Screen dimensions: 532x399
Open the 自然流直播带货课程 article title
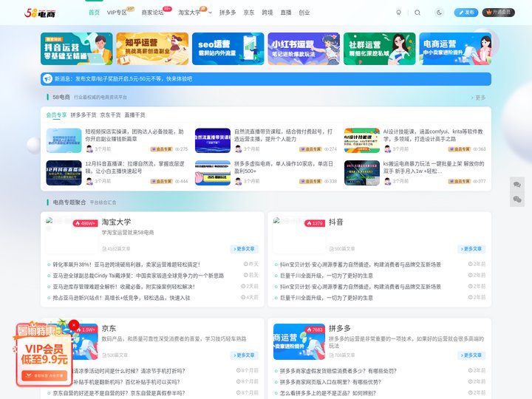pyautogui.click(x=283, y=135)
